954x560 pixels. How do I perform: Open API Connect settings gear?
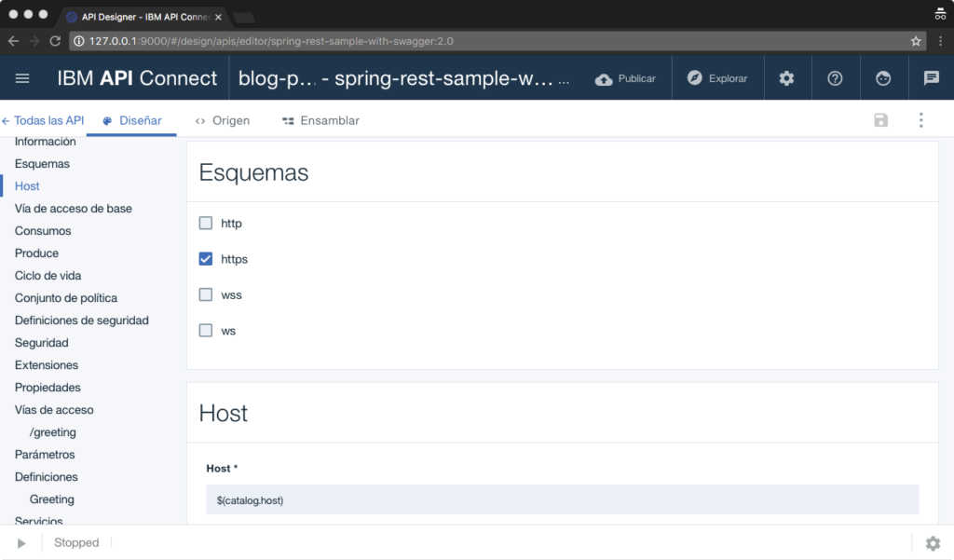pos(787,78)
